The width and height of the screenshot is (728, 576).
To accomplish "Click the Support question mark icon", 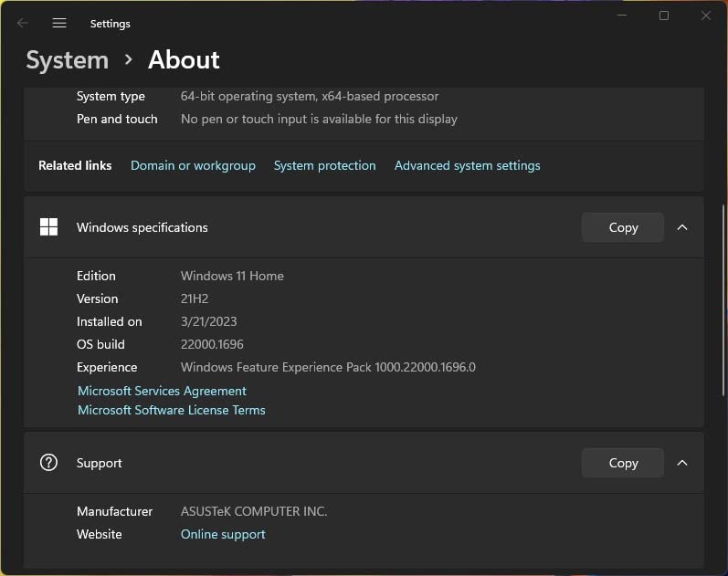I will pos(48,462).
